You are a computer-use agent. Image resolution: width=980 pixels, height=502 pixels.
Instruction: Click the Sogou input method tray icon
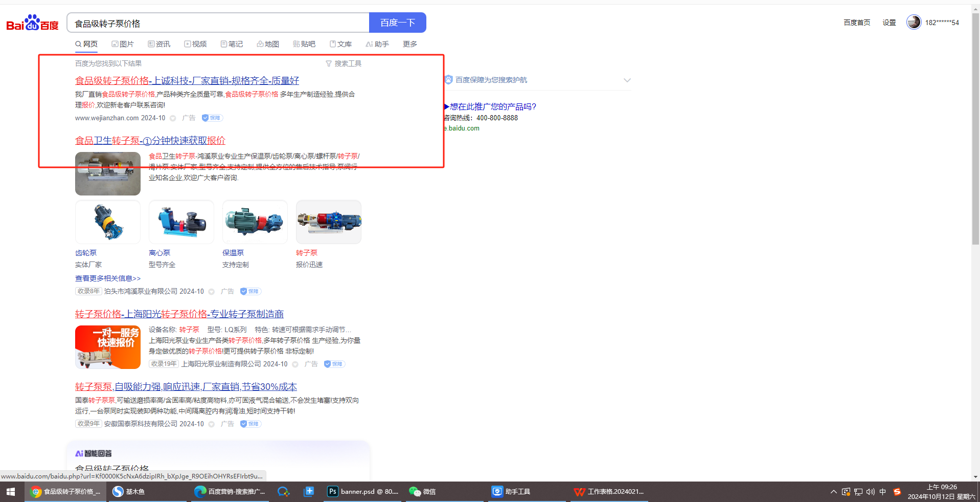pyautogui.click(x=897, y=492)
